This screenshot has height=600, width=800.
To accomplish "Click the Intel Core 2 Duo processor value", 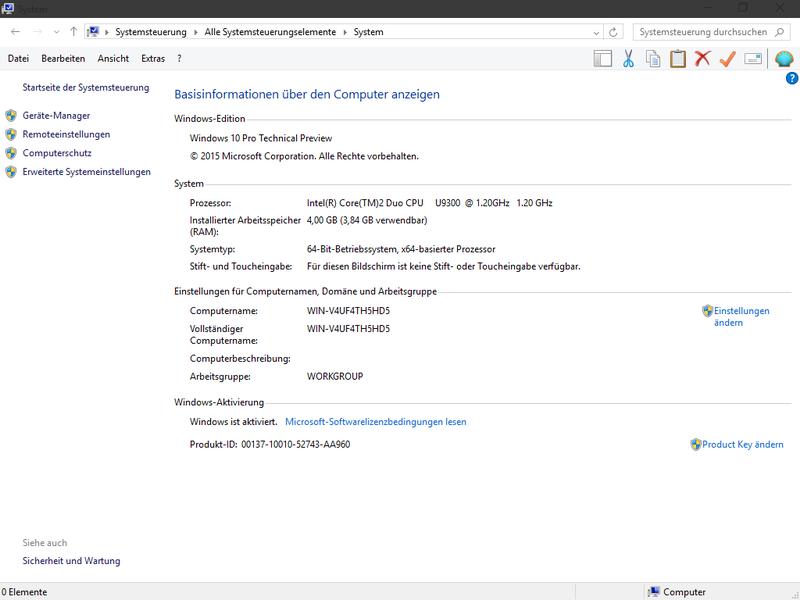I will tap(430, 203).
